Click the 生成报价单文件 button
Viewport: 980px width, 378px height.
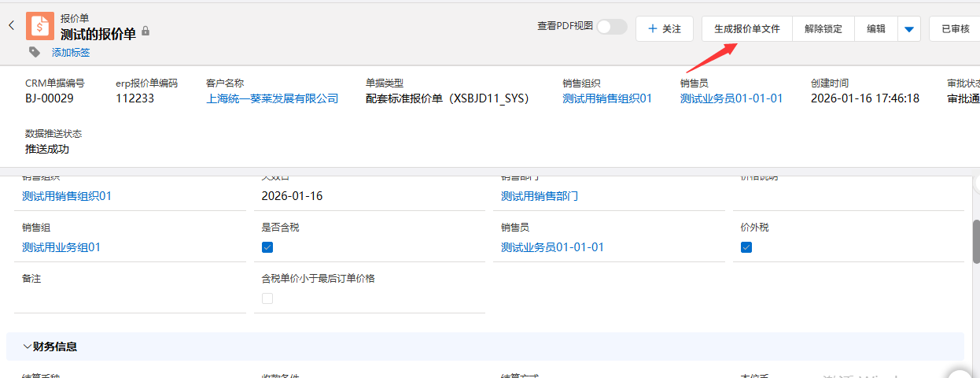746,29
